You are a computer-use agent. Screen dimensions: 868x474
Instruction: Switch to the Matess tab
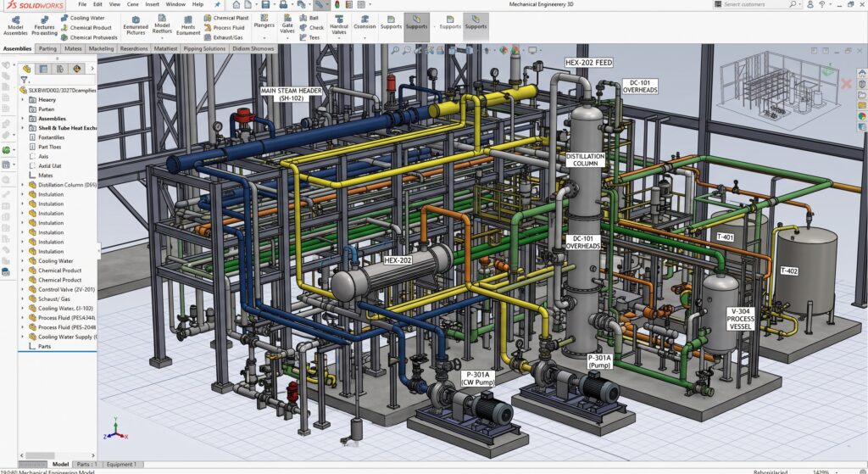pyautogui.click(x=73, y=48)
